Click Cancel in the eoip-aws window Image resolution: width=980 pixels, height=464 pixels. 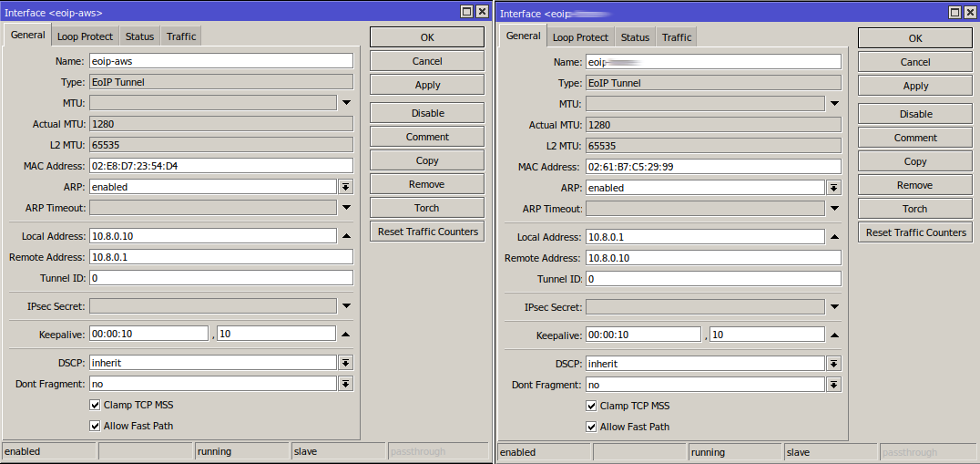pos(427,61)
